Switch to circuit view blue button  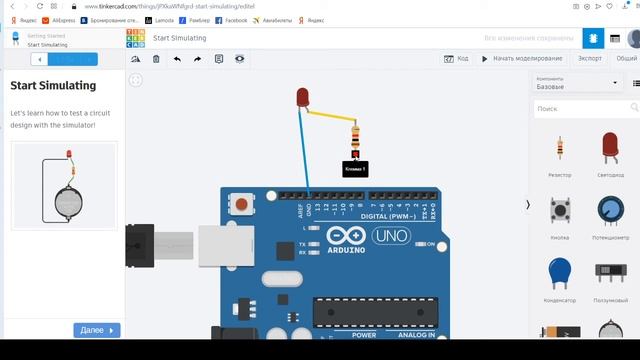[593, 38]
